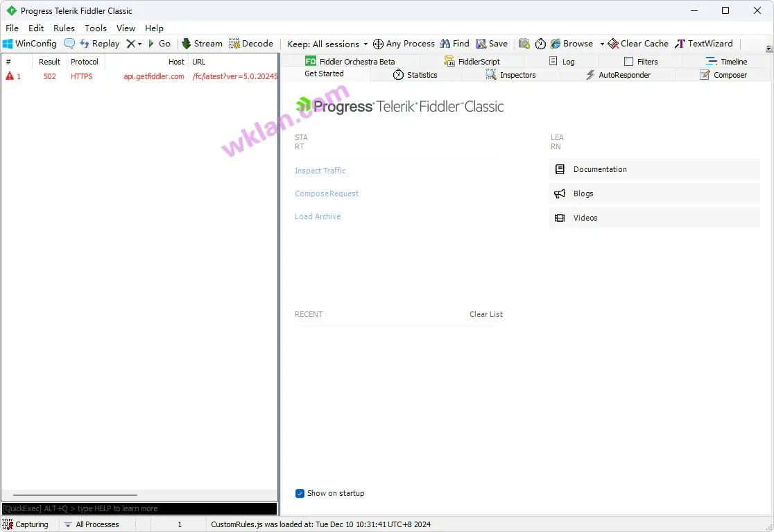Open the File menu

[12, 28]
